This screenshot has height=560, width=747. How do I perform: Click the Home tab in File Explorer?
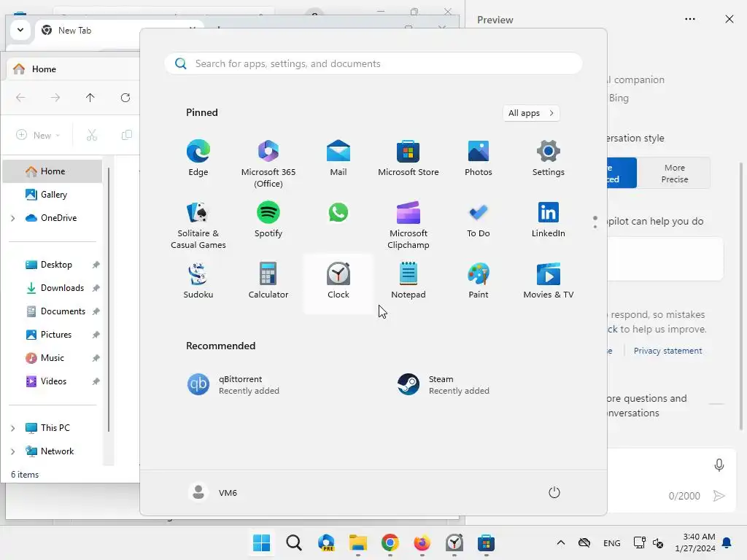pyautogui.click(x=74, y=69)
